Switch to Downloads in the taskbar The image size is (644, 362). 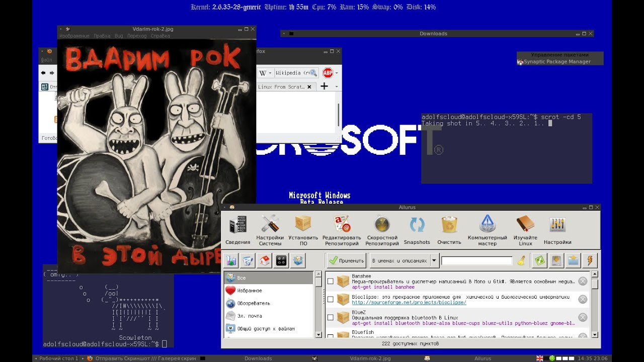point(258,358)
